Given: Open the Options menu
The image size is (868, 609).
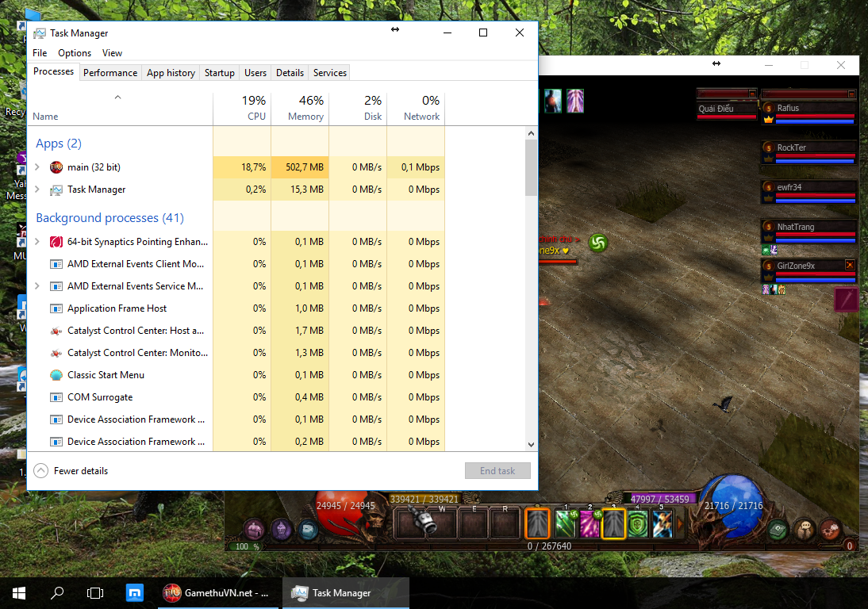Looking at the screenshot, I should pyautogui.click(x=75, y=53).
